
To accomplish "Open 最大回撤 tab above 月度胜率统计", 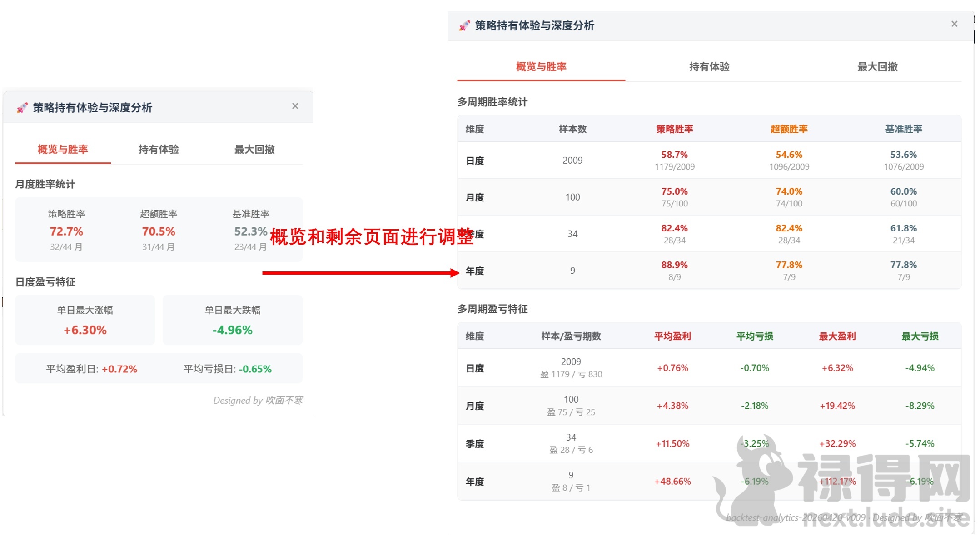I will pos(254,149).
